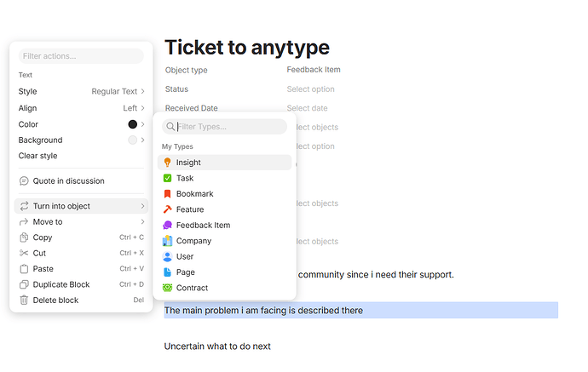Viewport: 588px width, 372px height.
Task: Select the Copy menu entry
Action: [x=81, y=238]
